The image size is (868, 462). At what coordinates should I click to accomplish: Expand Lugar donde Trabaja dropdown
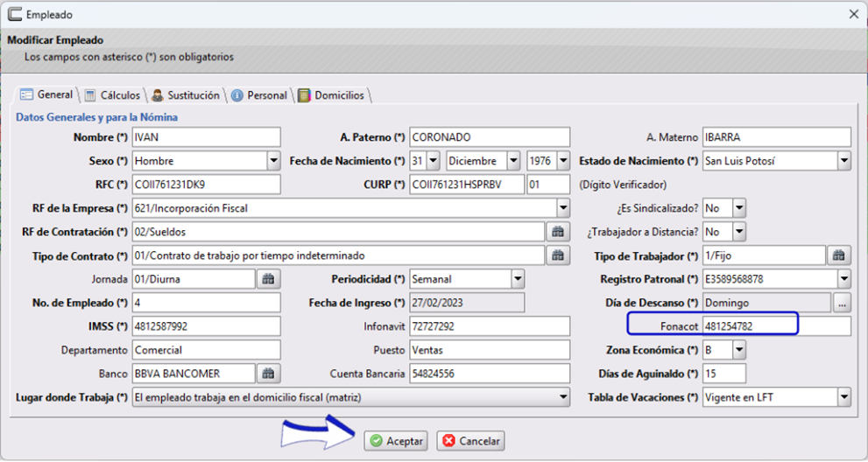(563, 397)
